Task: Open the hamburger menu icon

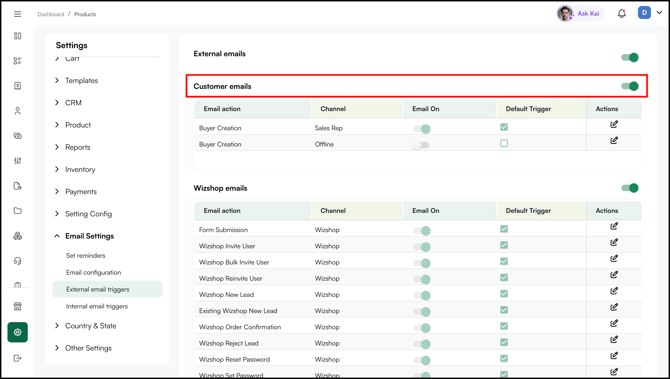Action: (18, 14)
